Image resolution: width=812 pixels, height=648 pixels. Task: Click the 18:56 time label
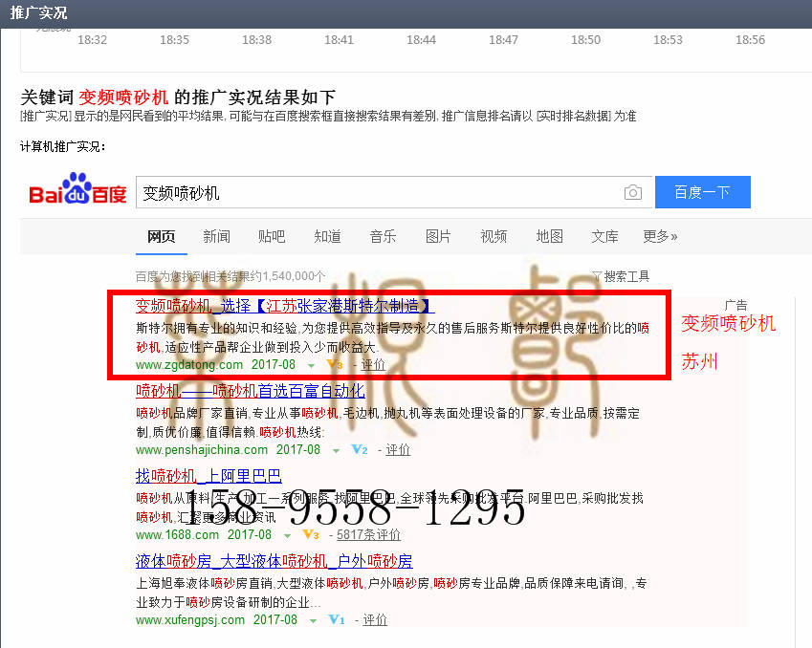[750, 40]
